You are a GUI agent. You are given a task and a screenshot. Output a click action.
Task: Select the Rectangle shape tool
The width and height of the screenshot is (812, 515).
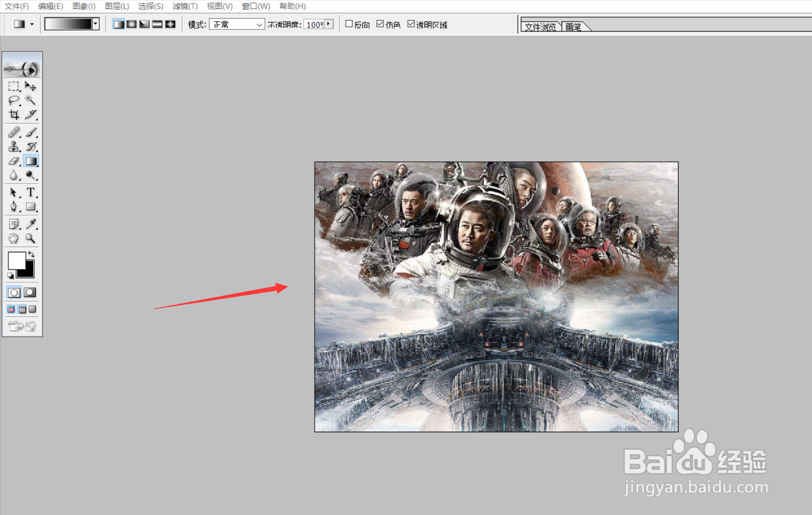31,207
